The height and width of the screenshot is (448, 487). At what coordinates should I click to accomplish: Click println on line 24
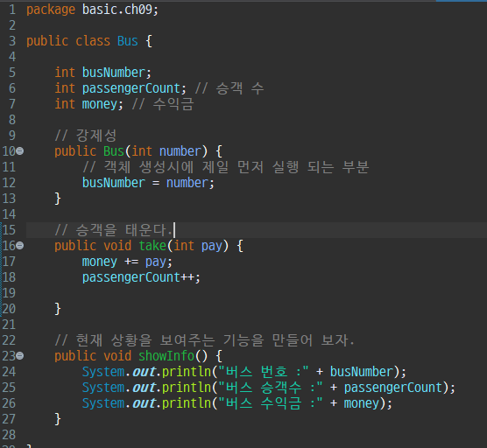[x=187, y=372]
